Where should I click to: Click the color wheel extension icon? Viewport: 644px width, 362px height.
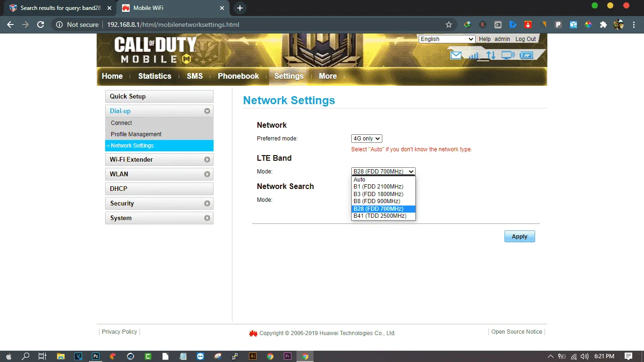pyautogui.click(x=588, y=25)
